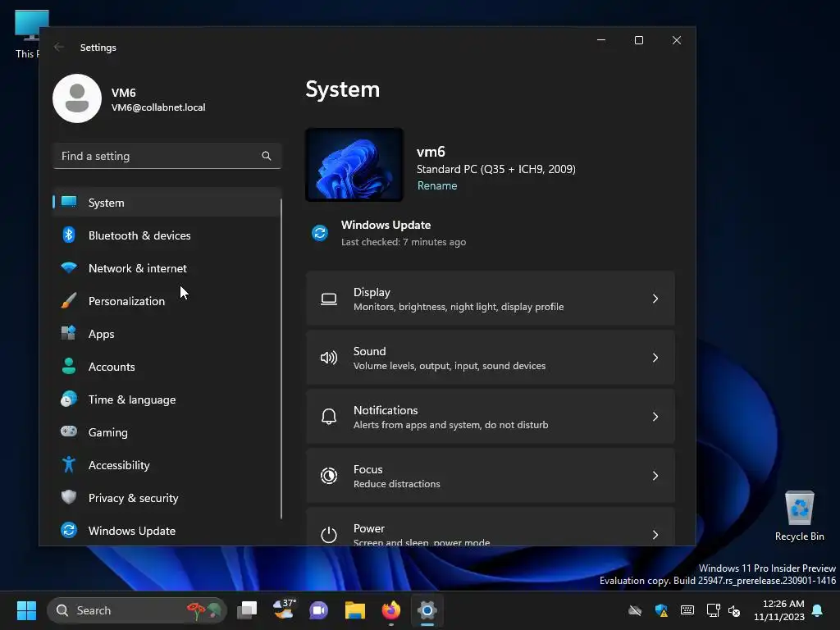Click the sidebar vertical scrollbar

[x=281, y=359]
